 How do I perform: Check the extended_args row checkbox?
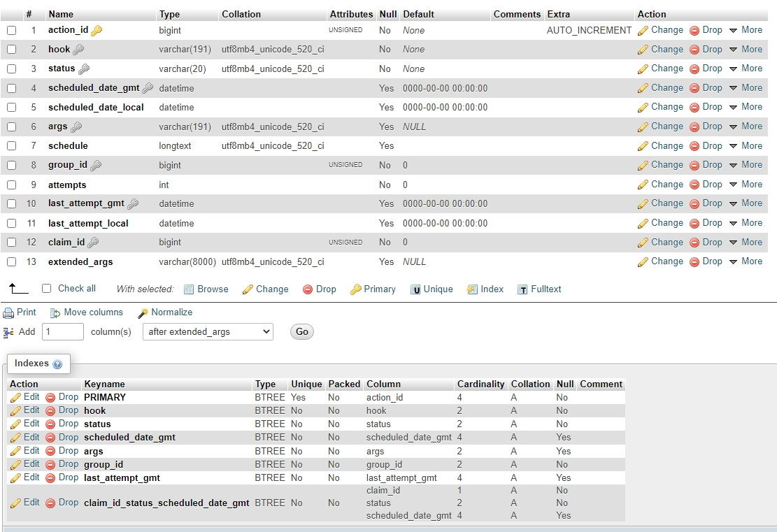(x=11, y=262)
